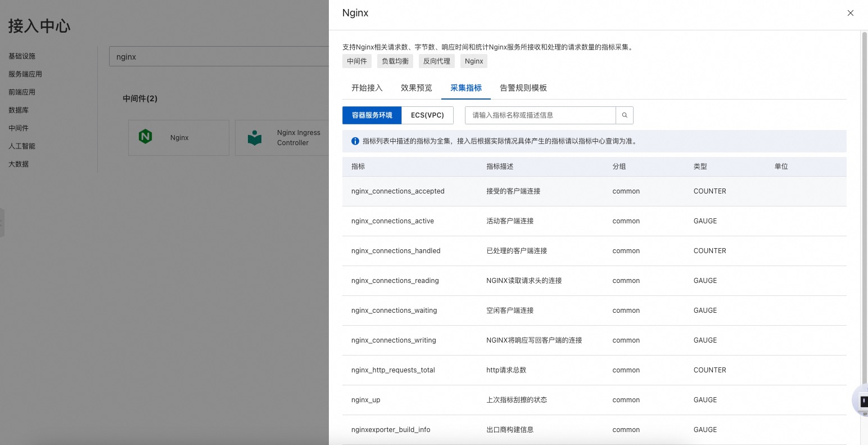This screenshot has height=445, width=868.
Task: Open 数据库 category in left sidebar
Action: coord(19,110)
